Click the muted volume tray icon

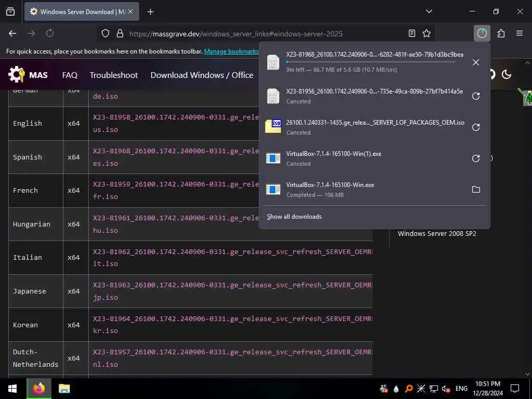coord(446,389)
